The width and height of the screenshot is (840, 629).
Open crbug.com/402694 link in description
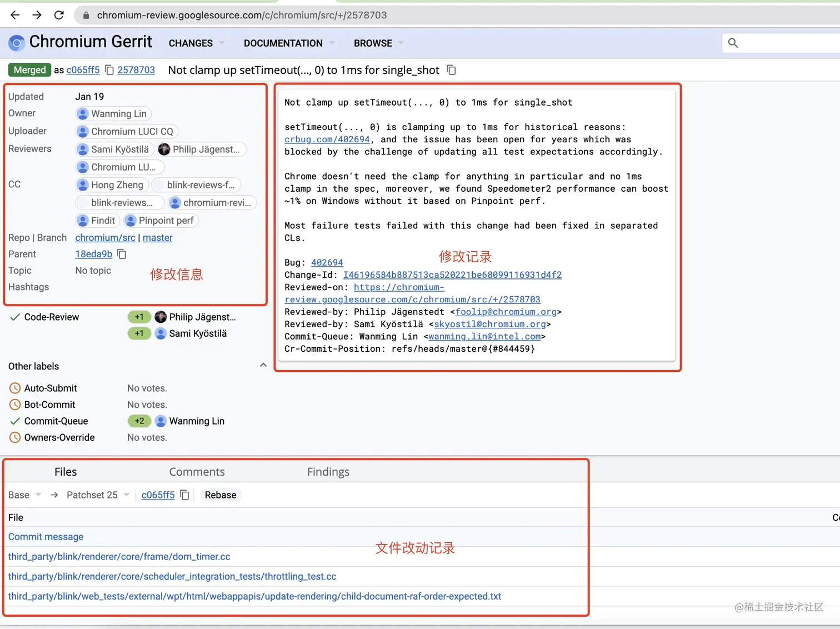click(x=327, y=139)
